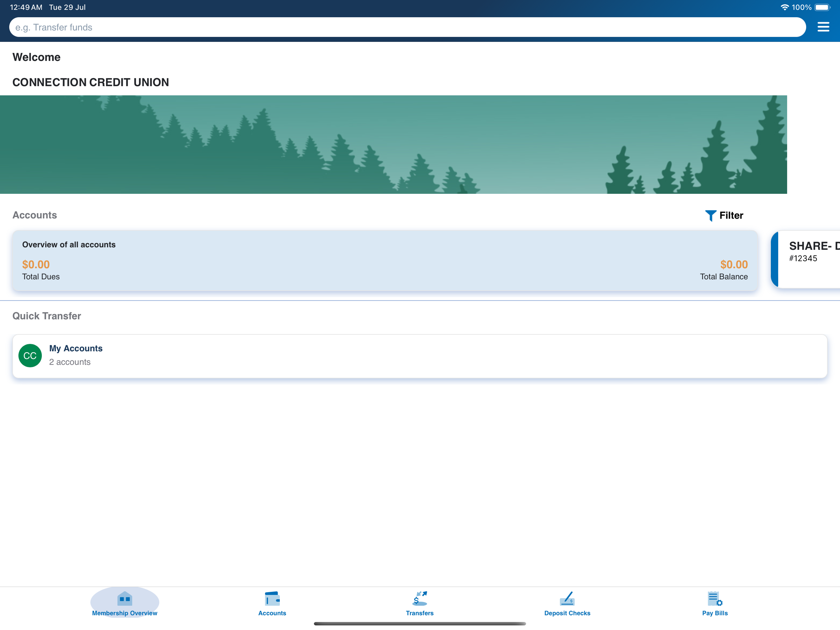The height and width of the screenshot is (630, 840).
Task: Click the Accounts section heading
Action: pyautogui.click(x=34, y=215)
